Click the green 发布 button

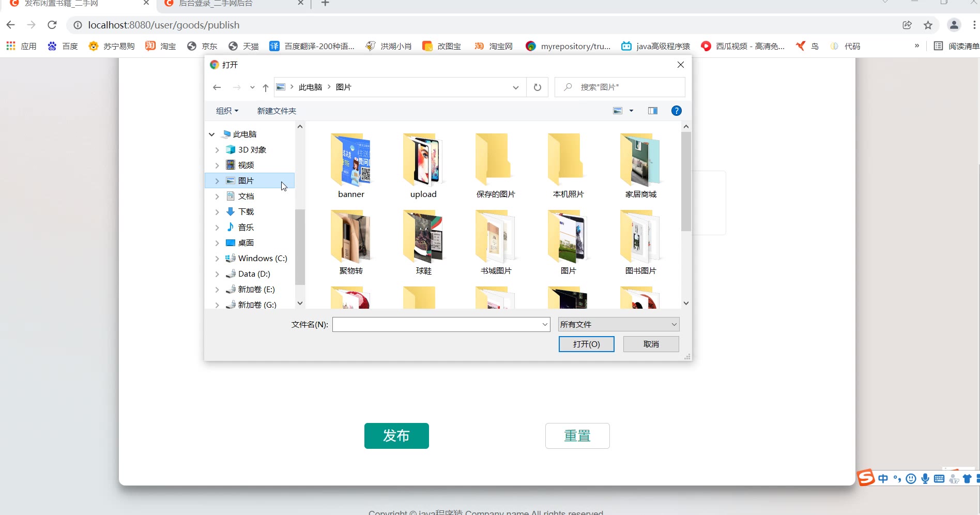pos(396,436)
